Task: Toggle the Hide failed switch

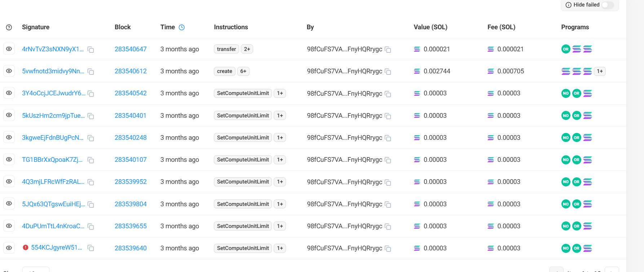Action: click(607, 5)
